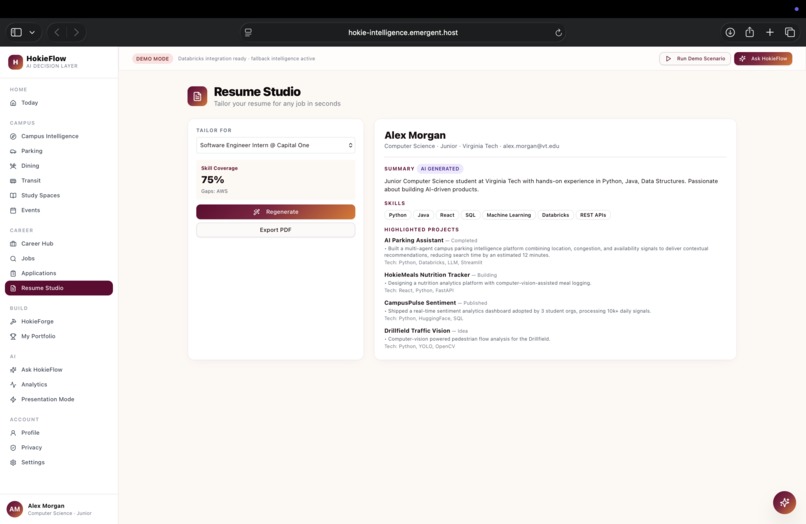
Task: Click the Profile person icon
Action: (13, 433)
